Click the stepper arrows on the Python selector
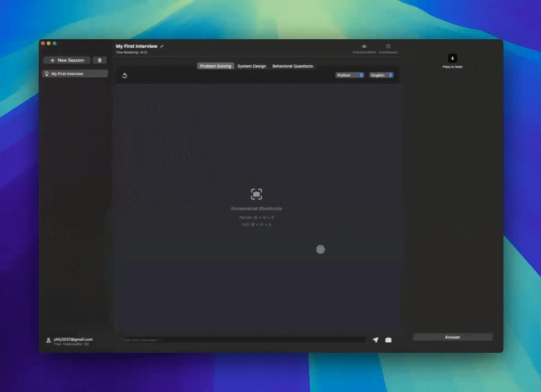Image resolution: width=541 pixels, height=392 pixels. click(x=361, y=75)
